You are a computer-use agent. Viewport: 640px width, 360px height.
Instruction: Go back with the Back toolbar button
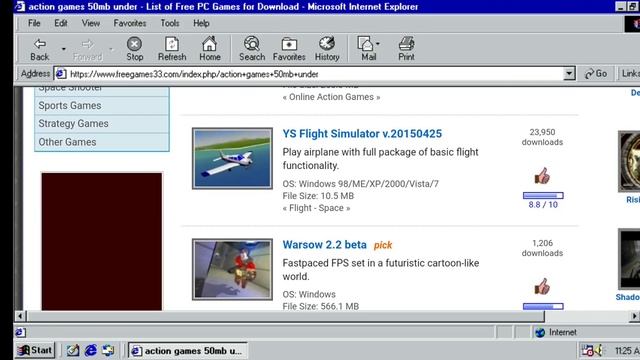click(40, 49)
